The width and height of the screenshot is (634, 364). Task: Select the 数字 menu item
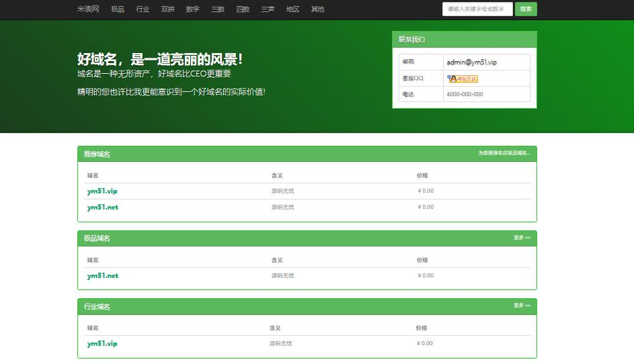[192, 9]
